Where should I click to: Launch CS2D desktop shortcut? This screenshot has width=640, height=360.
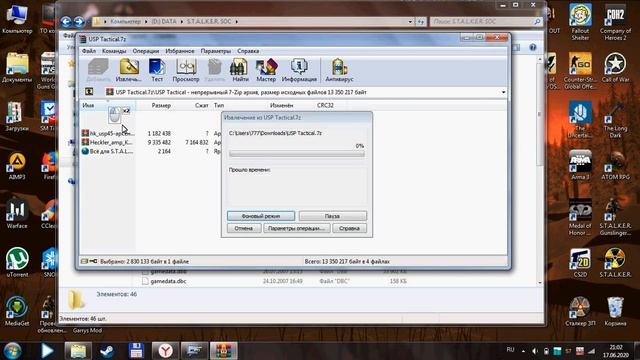click(580, 263)
